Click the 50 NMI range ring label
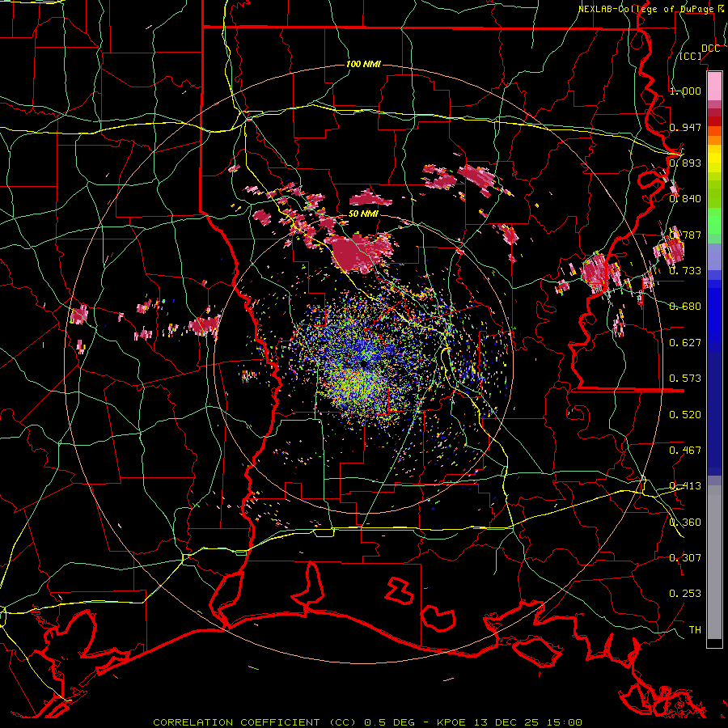 363,214
